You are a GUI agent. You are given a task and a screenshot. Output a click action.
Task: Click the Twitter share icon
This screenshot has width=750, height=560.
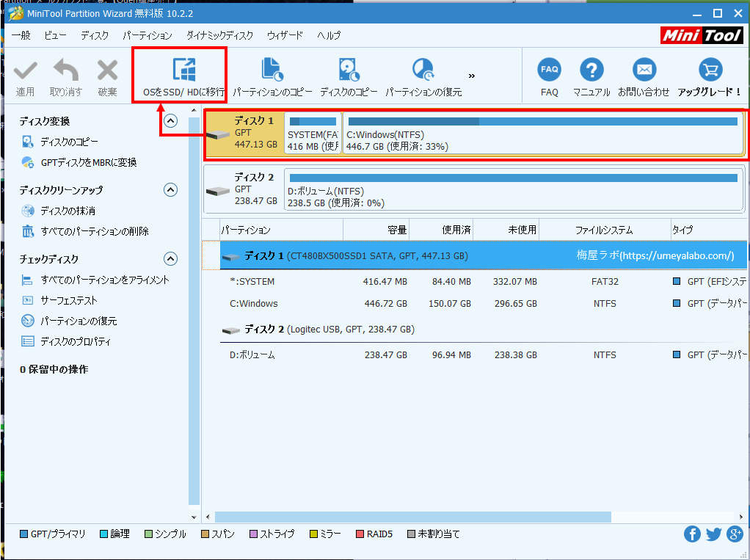[713, 534]
